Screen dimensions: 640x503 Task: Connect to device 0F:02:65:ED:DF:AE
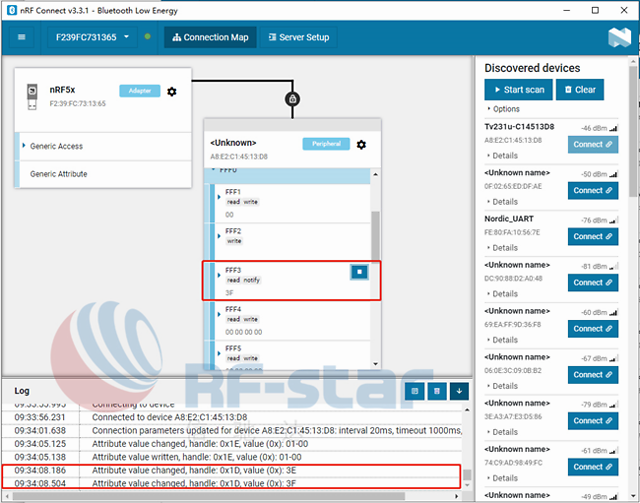pos(593,191)
